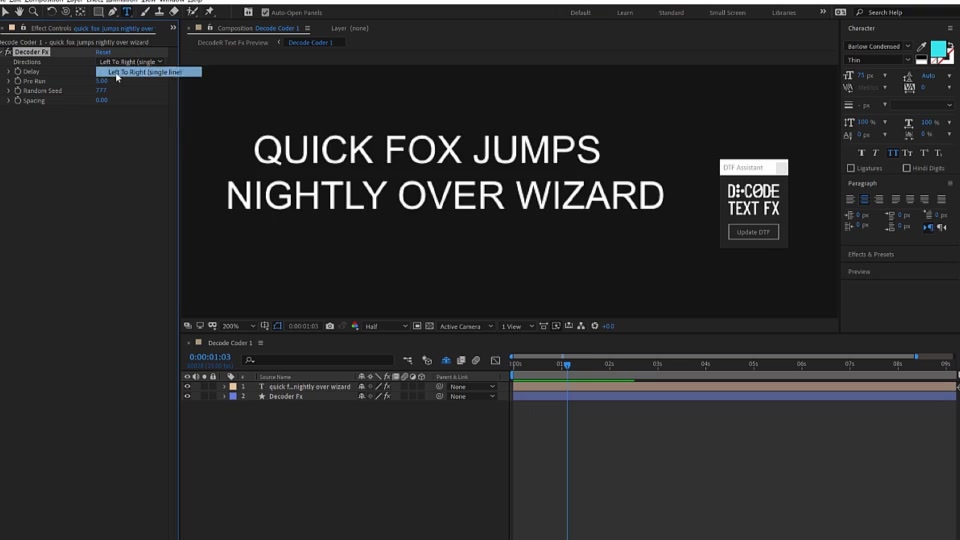Select the Eraser tool
This screenshot has width=960, height=540.
174,12
